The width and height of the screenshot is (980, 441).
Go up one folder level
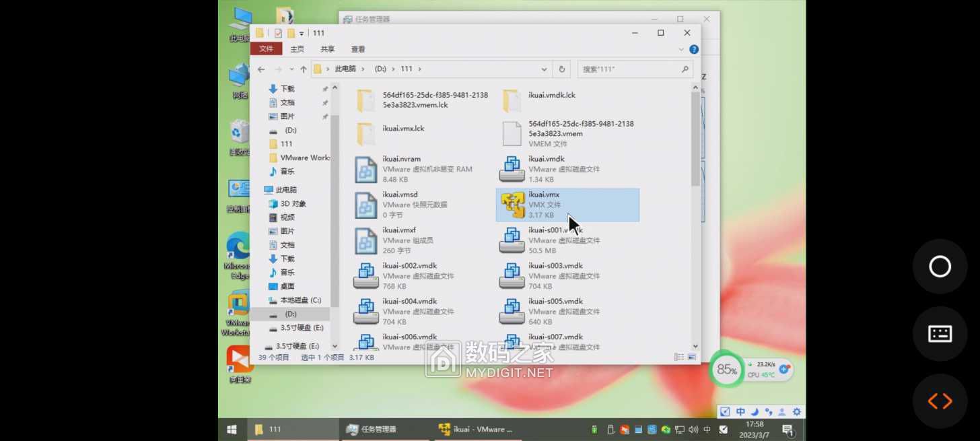pos(304,69)
